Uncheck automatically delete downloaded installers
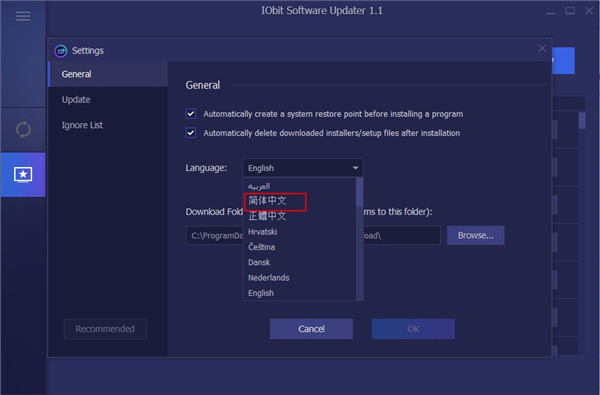The width and height of the screenshot is (600, 395). tap(191, 133)
